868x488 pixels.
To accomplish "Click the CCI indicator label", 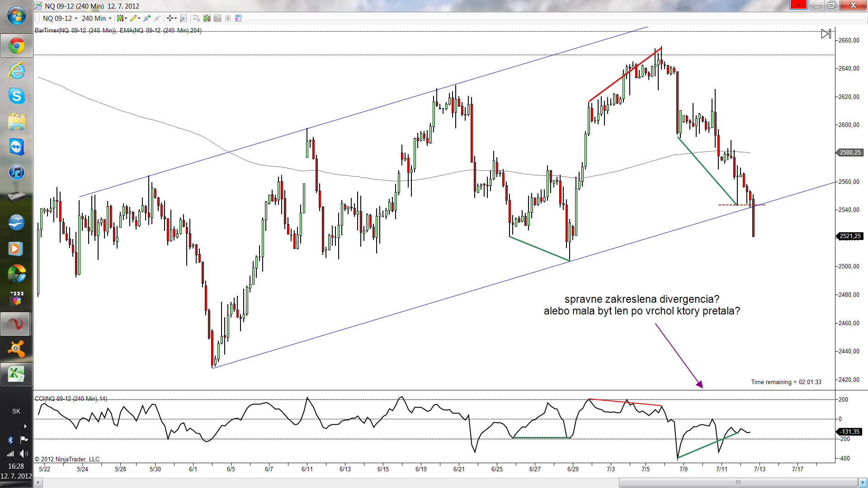I will click(71, 399).
